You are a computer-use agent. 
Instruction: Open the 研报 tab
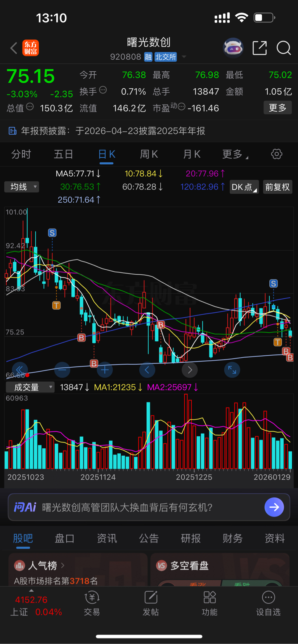pos(191,538)
